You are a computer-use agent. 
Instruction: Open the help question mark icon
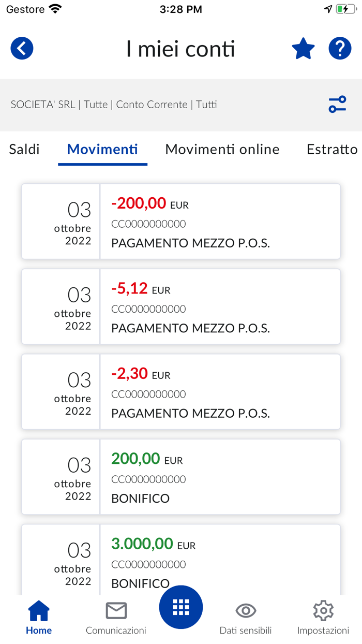[340, 48]
